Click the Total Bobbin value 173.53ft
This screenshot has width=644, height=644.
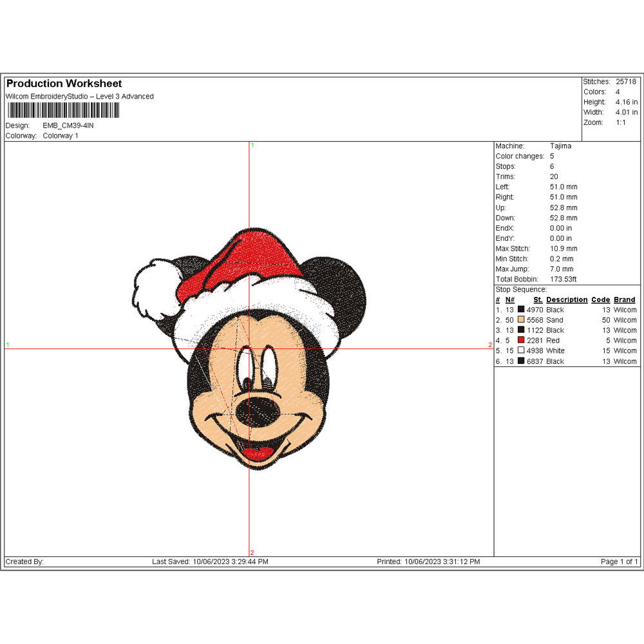[x=564, y=279]
